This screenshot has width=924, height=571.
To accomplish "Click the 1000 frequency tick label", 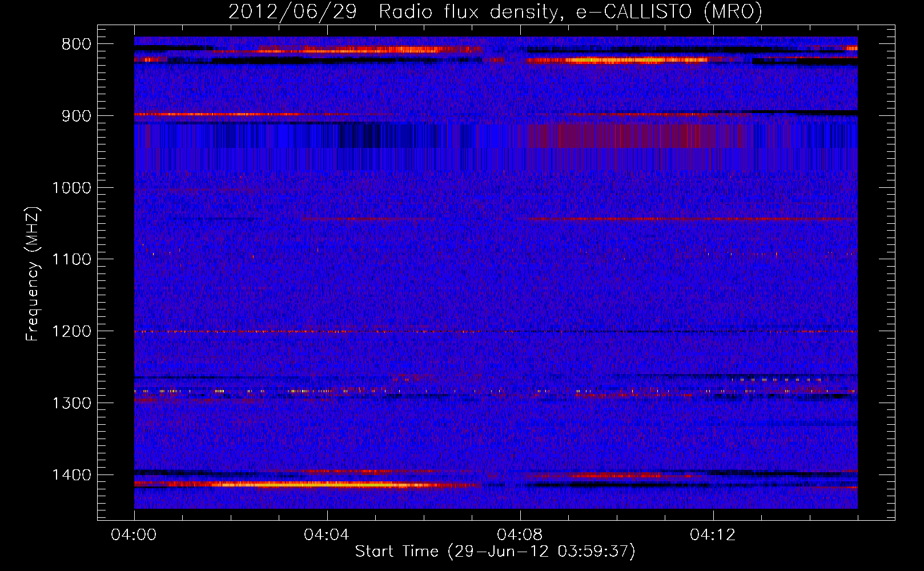I will coord(71,188).
